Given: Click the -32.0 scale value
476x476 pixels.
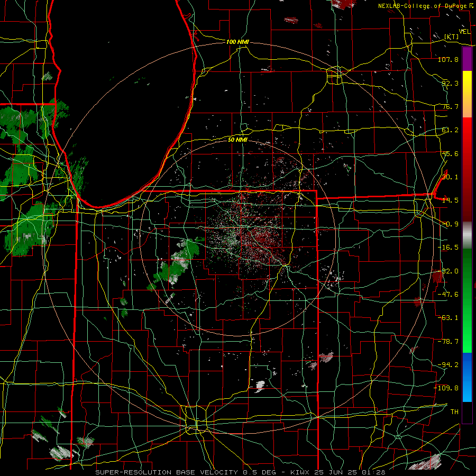Looking at the screenshot, I should click(x=448, y=271).
